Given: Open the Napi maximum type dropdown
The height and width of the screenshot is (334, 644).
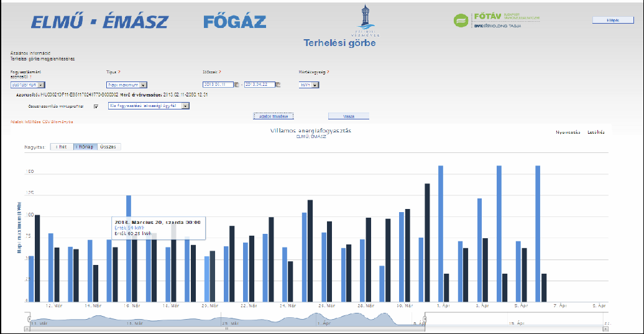Looking at the screenshot, I should coord(127,85).
